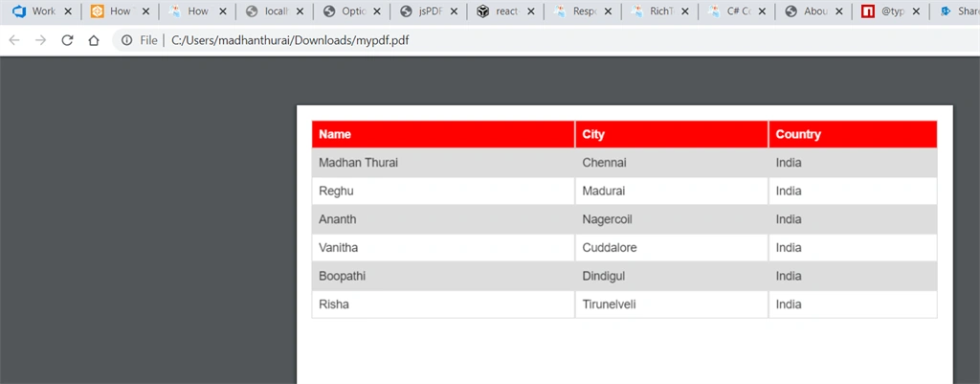Close the Work tab

68,11
